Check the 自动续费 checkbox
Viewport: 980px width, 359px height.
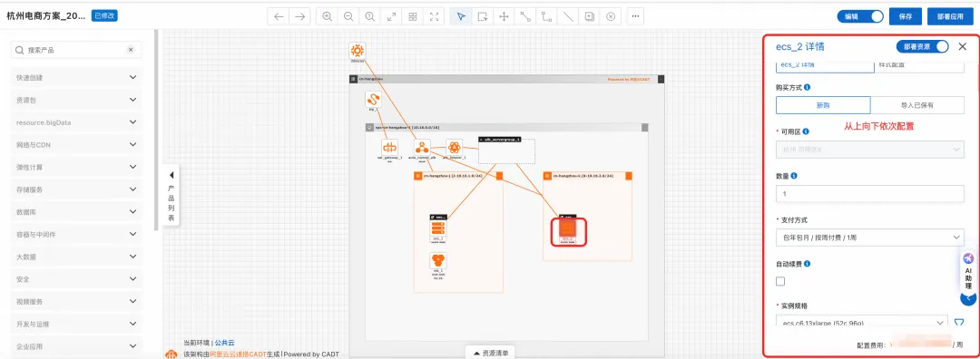tap(780, 282)
